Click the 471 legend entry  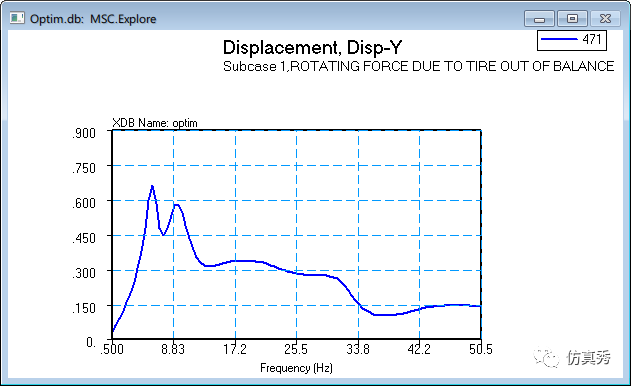(572, 40)
